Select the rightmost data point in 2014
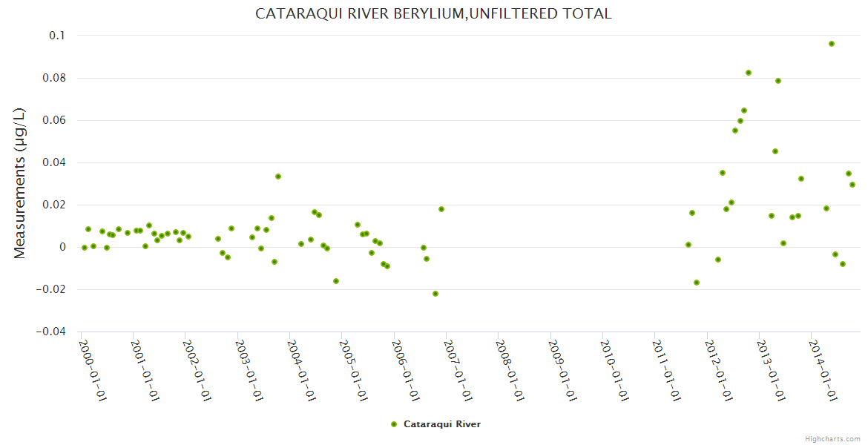 click(852, 185)
